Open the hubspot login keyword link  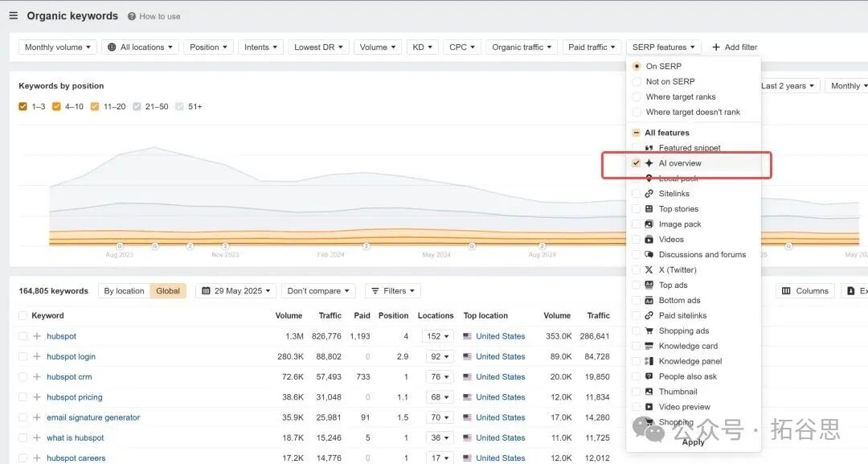pos(71,356)
